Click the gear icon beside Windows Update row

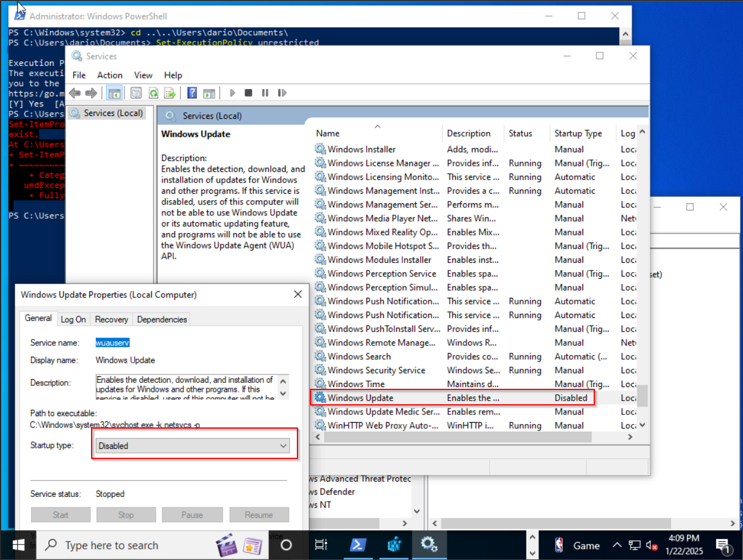click(321, 398)
